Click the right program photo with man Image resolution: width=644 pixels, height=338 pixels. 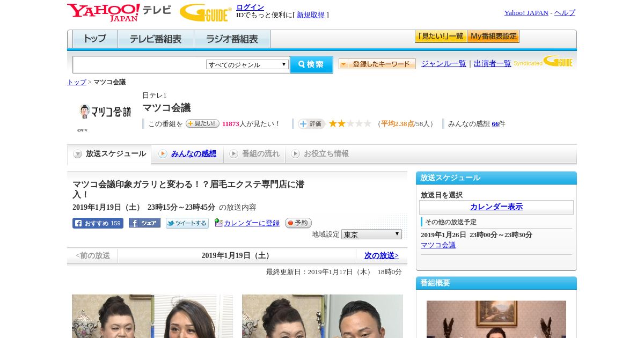(323, 316)
